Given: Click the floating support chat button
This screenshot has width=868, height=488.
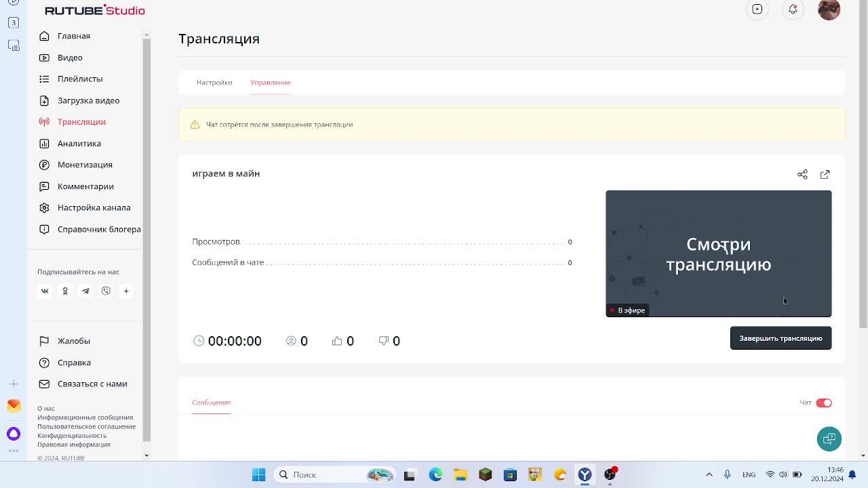Looking at the screenshot, I should [x=829, y=439].
